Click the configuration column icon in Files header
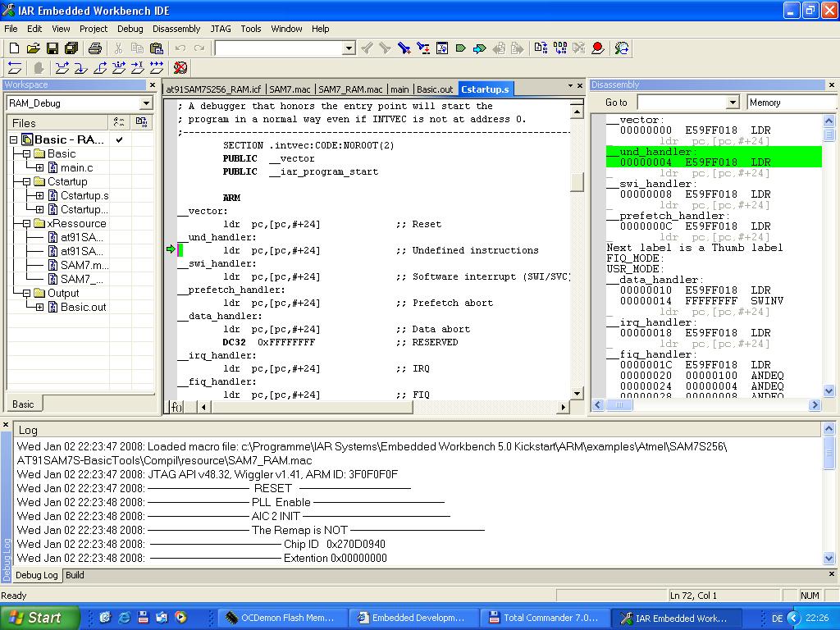This screenshot has width=840, height=630. point(119,123)
